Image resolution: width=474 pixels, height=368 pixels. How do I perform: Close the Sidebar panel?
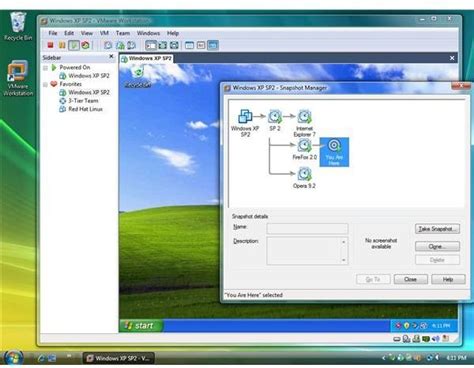[111, 57]
